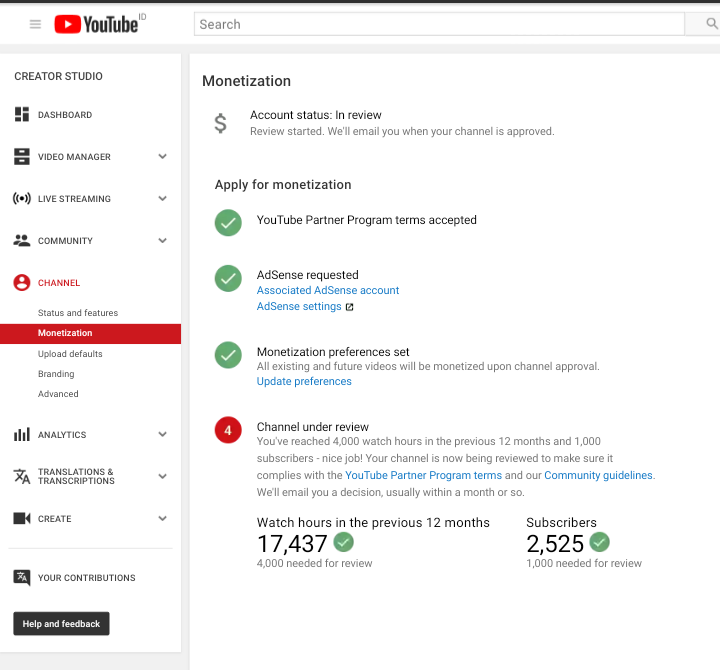Click the green check next to 2,525
Viewport: 720px width, 670px height.
click(599, 542)
